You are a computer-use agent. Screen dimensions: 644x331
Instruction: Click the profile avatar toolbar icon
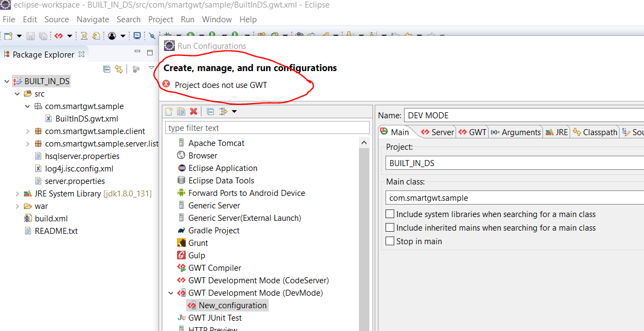(x=112, y=36)
